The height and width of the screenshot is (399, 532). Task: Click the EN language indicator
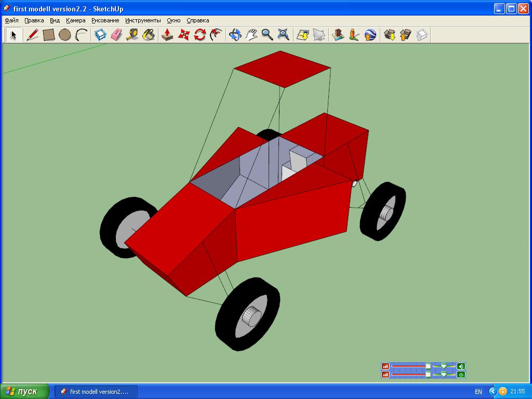click(x=478, y=392)
